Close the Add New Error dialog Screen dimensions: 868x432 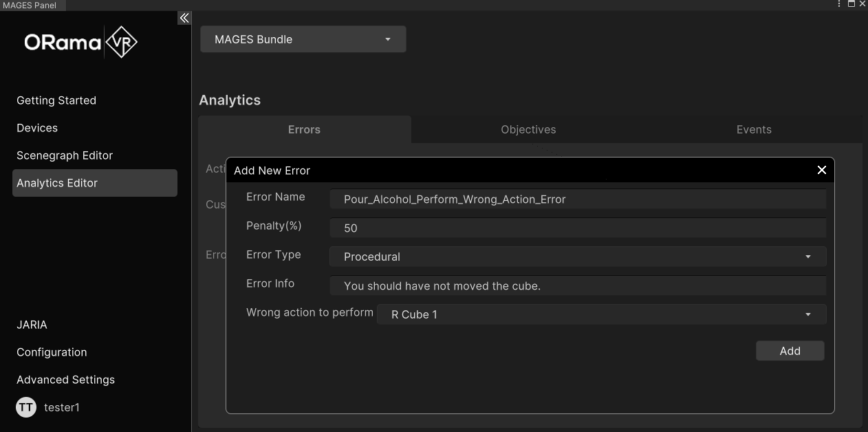[821, 170]
